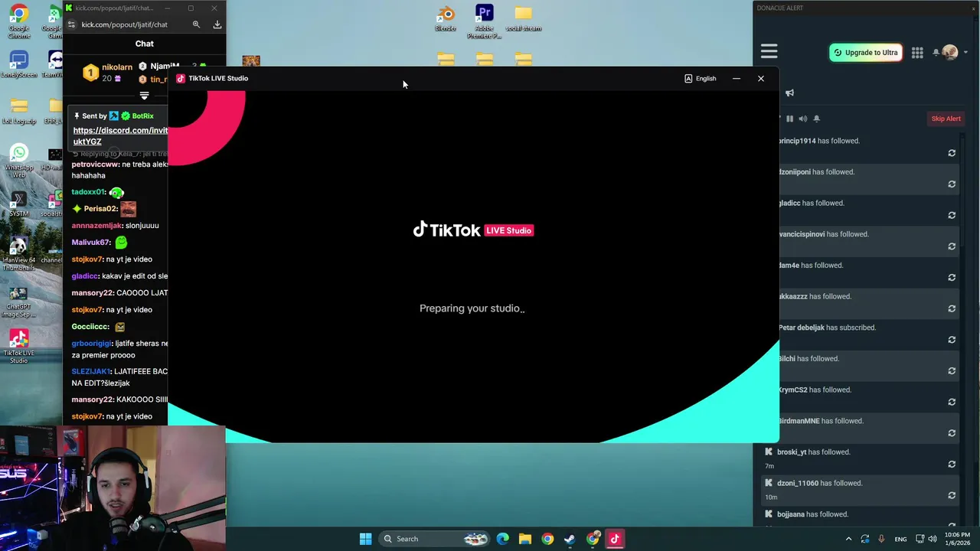Replay the broski_yt follow alert

[x=952, y=465]
